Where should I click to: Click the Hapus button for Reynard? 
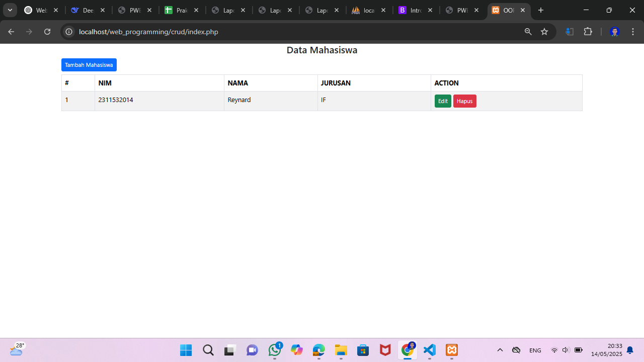pyautogui.click(x=464, y=101)
